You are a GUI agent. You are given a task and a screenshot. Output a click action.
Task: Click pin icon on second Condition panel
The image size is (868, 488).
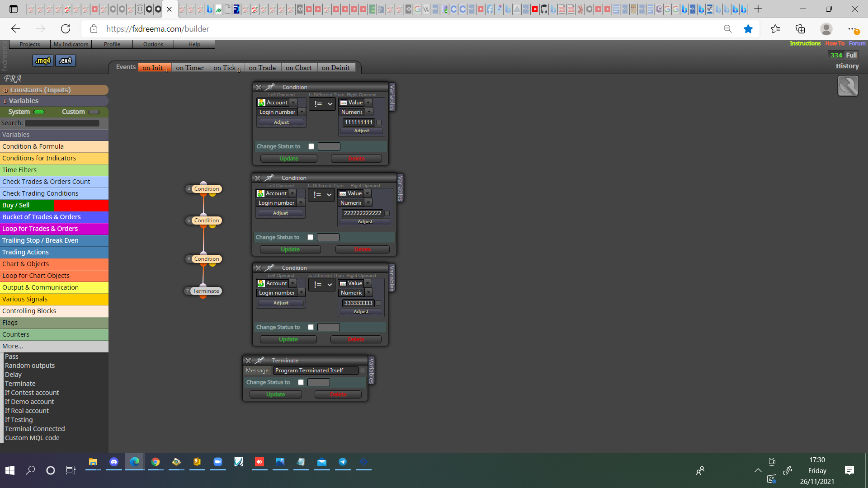[x=269, y=178]
